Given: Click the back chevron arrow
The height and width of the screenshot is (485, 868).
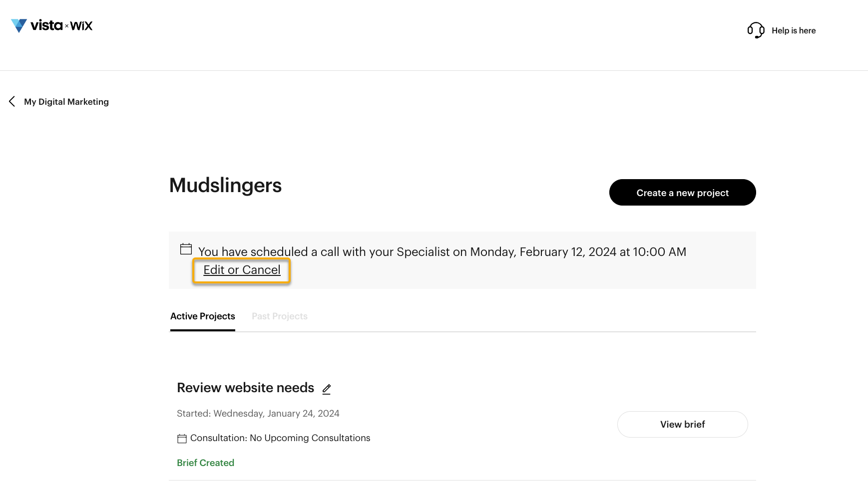Looking at the screenshot, I should click(x=12, y=101).
